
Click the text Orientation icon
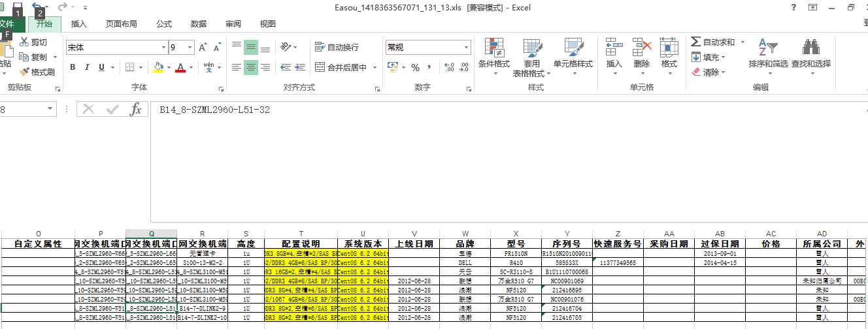285,47
